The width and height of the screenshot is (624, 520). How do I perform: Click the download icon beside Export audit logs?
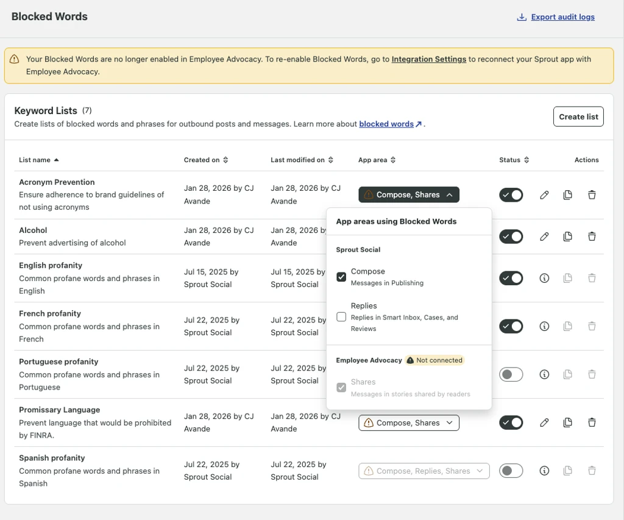[x=521, y=17]
